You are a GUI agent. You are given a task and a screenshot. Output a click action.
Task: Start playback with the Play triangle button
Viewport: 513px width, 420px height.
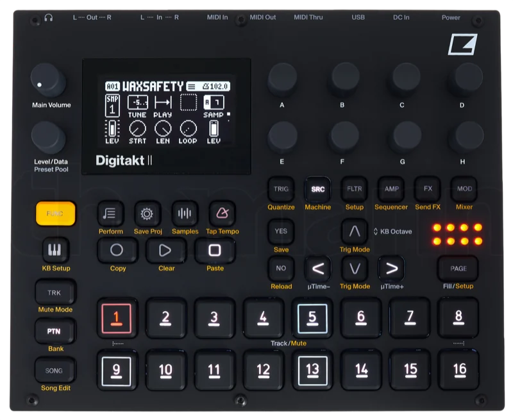click(165, 250)
